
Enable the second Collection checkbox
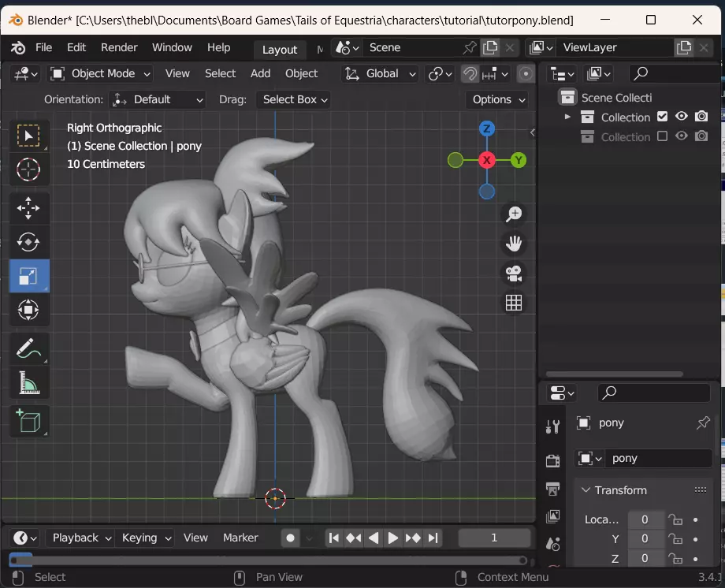click(x=662, y=136)
